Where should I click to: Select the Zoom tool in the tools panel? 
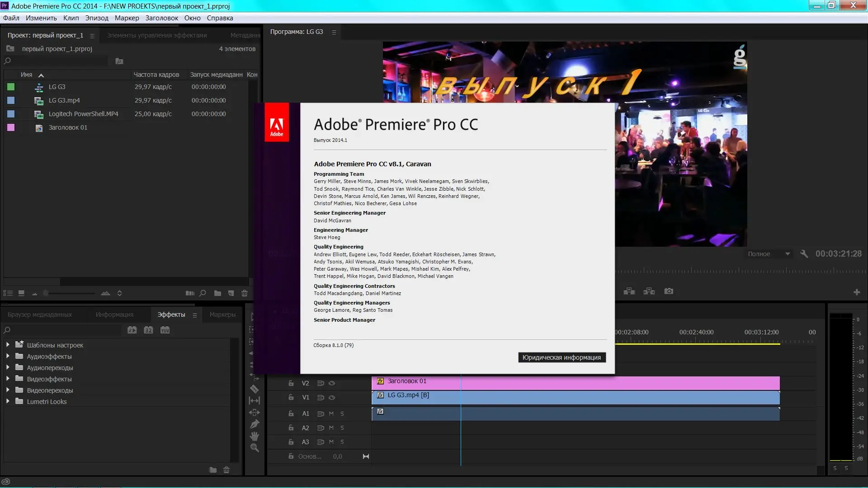255,448
